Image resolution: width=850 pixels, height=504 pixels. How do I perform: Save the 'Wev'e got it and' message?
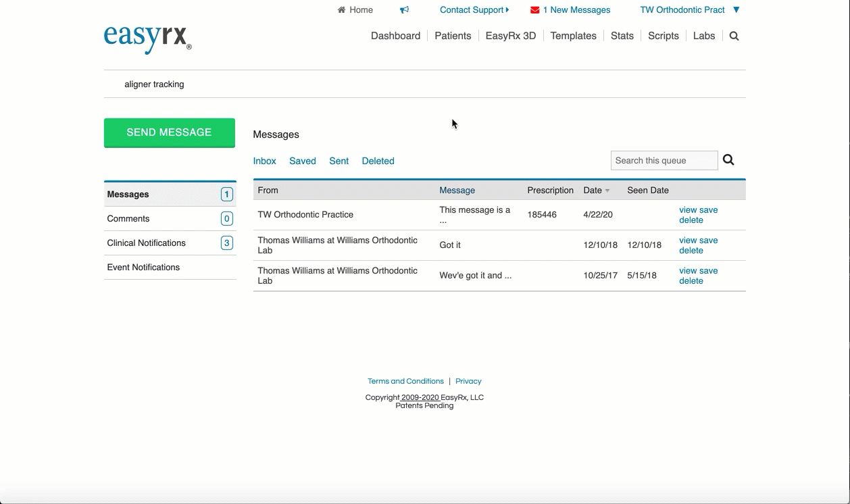point(708,271)
